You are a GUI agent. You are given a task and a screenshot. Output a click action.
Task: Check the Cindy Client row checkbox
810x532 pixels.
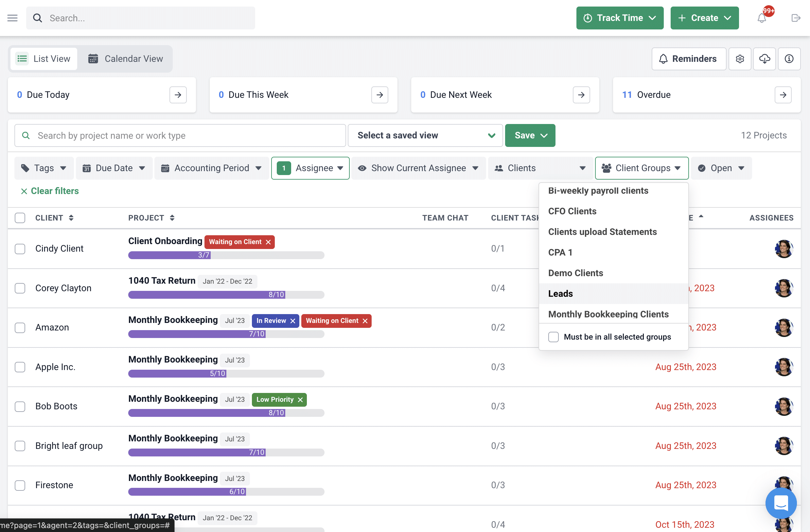pos(20,249)
